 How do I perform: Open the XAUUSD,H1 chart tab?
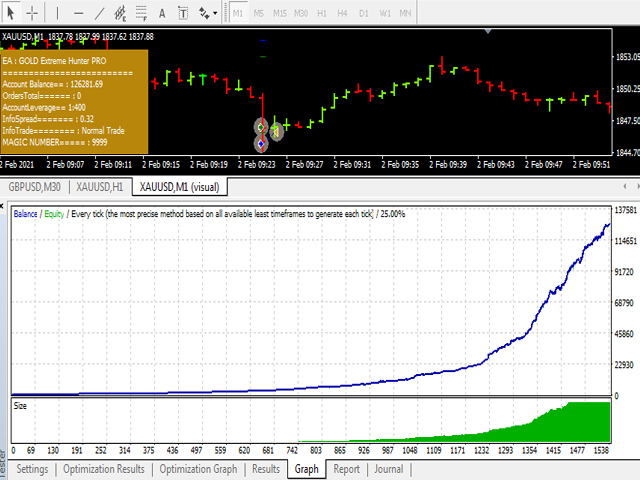[x=100, y=187]
